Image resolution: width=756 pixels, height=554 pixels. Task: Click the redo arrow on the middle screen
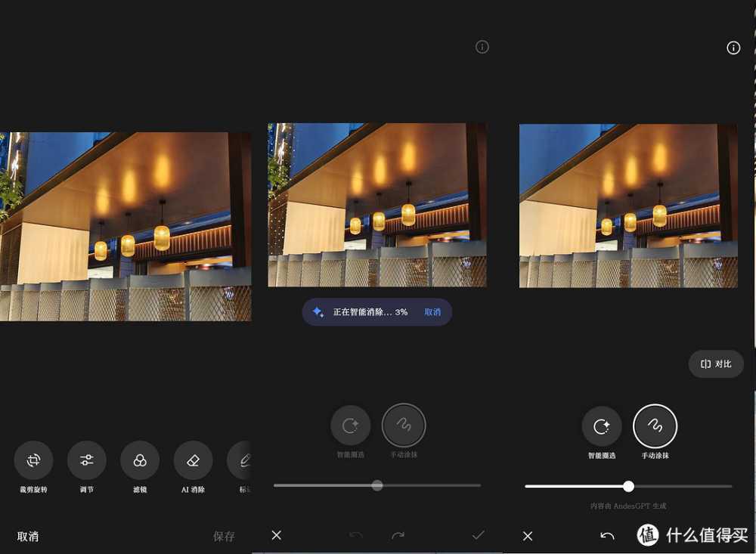pos(398,536)
